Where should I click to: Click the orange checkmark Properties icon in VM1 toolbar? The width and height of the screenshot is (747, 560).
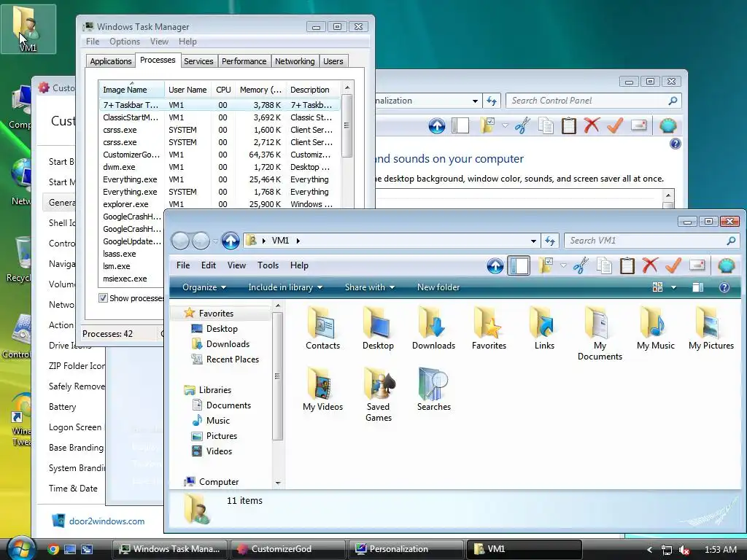coord(673,265)
